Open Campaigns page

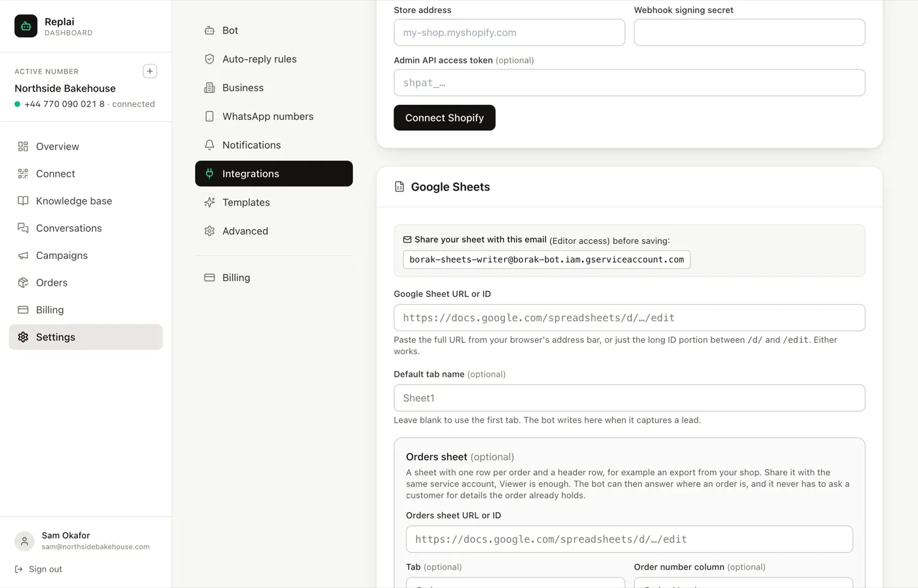pos(86,256)
